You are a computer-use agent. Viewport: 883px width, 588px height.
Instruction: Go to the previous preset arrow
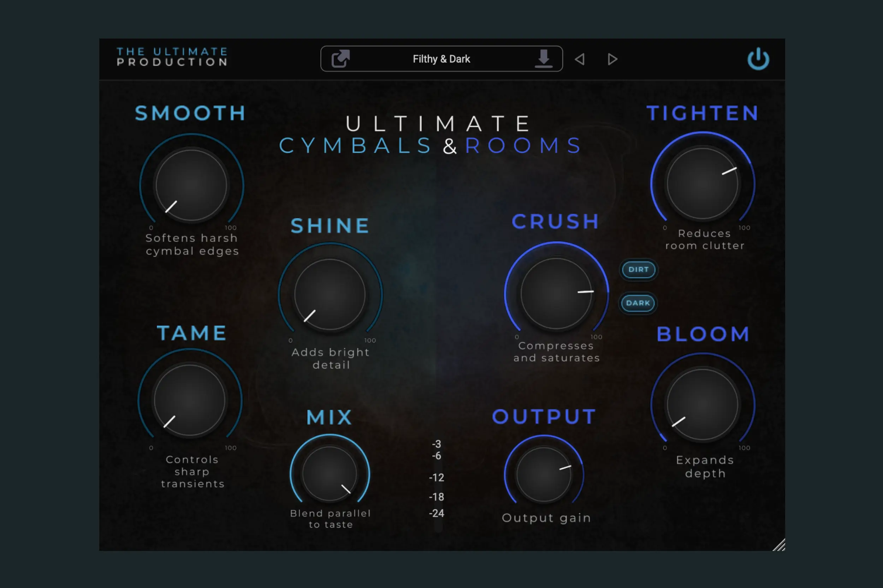click(x=580, y=59)
